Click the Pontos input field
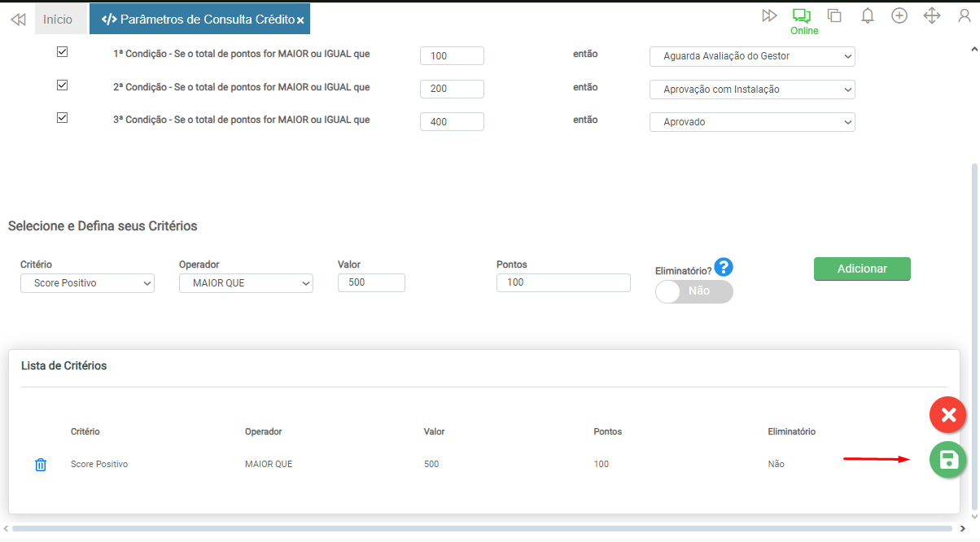 562,282
